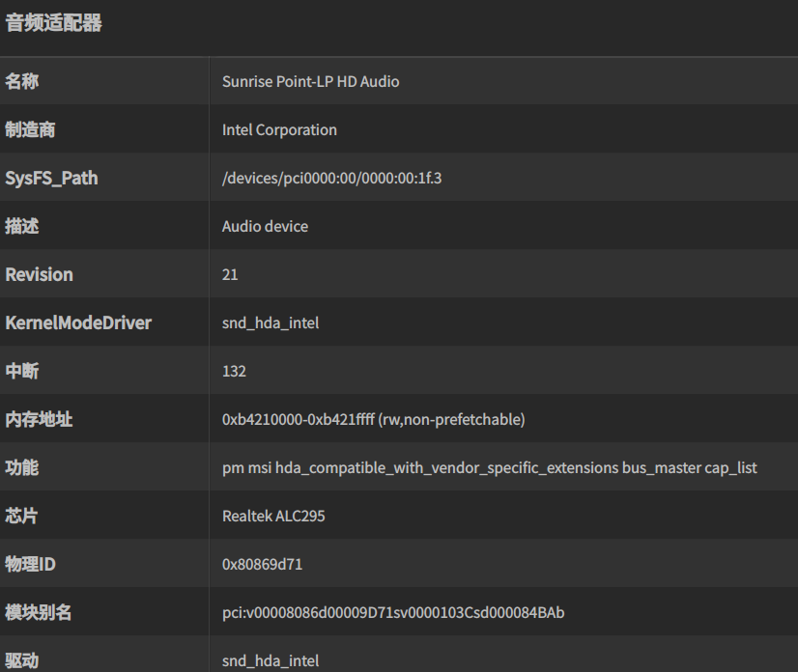
Task: Click the 驱动 value snd_hda_intel
Action: 271,660
